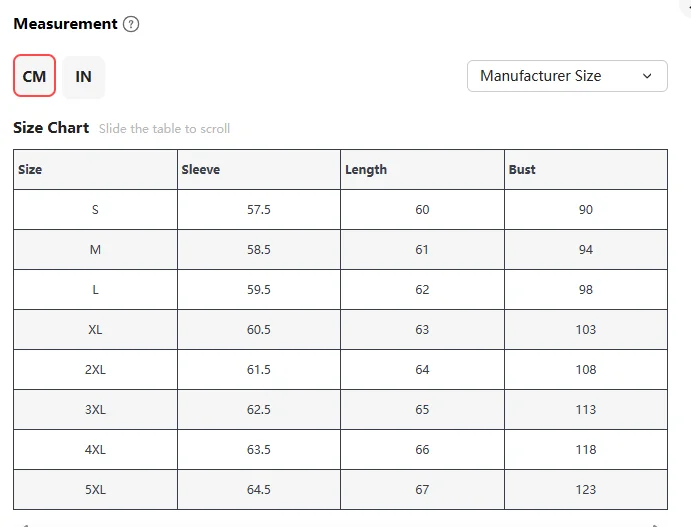Screen dimensions: 691x527
Task: Click the dropdown chevron arrow icon
Action: (647, 76)
